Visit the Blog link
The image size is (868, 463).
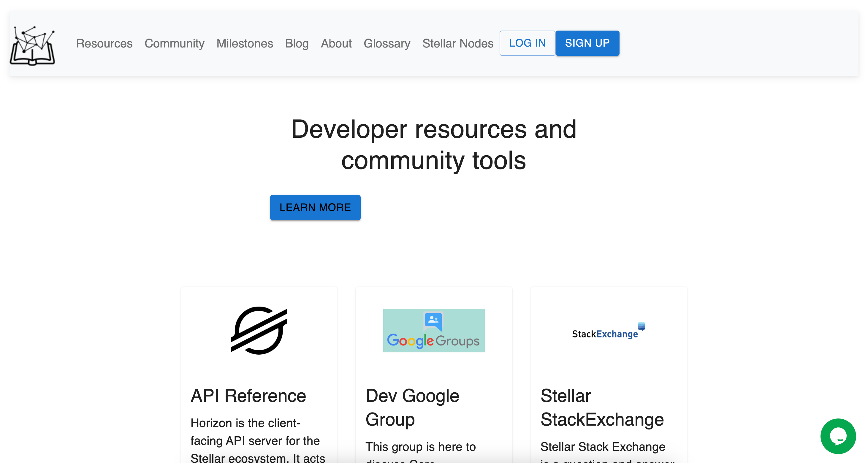[297, 43]
